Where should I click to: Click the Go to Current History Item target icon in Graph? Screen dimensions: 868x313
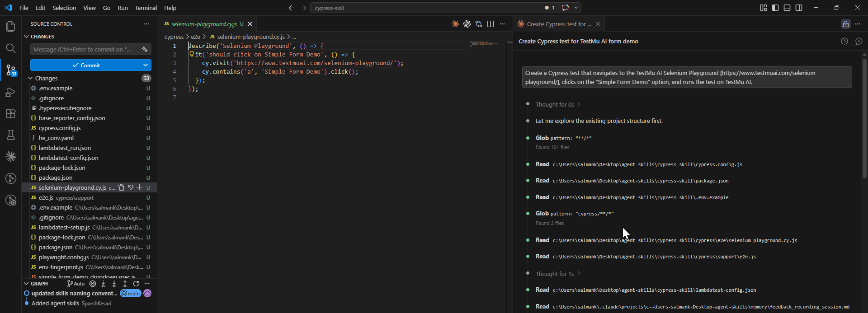(x=93, y=284)
